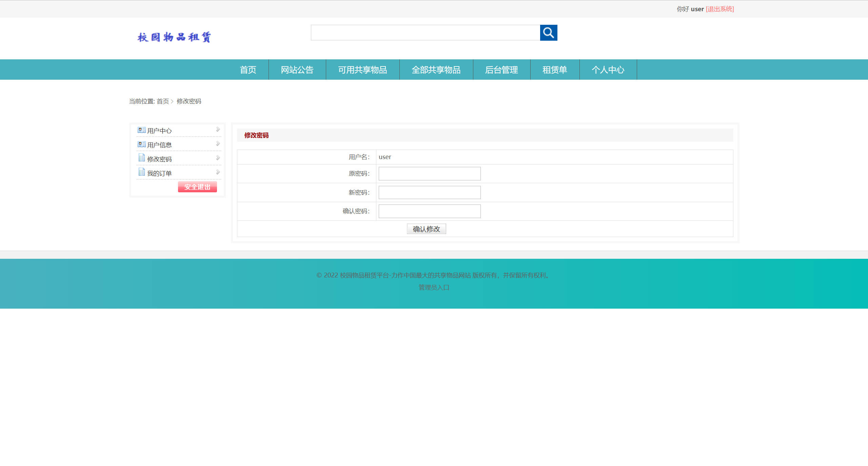The width and height of the screenshot is (868, 466).
Task: Open the 网站公告 navigation tab
Action: pos(297,70)
